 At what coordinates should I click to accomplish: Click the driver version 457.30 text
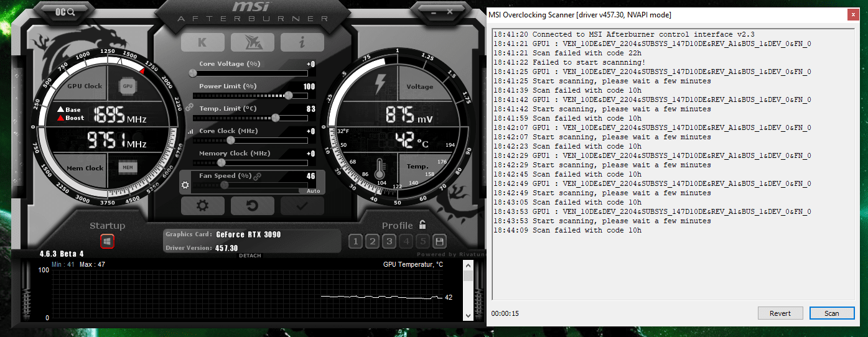(227, 247)
